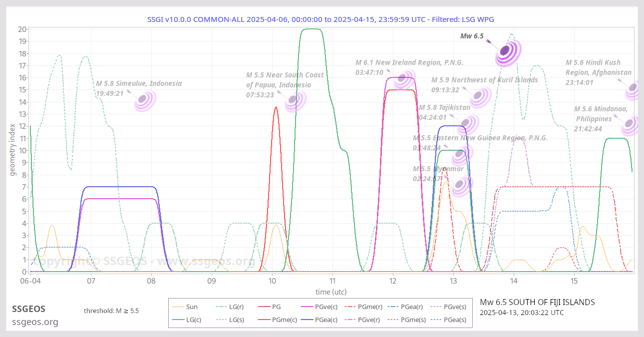
Task: Click the '10' x-axis date tick
Action: click(x=272, y=281)
